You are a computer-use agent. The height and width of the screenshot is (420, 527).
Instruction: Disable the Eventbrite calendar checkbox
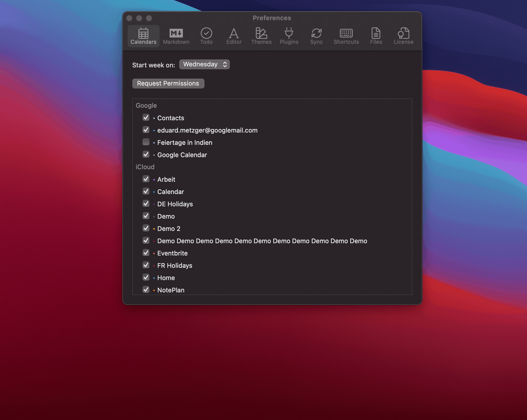146,253
